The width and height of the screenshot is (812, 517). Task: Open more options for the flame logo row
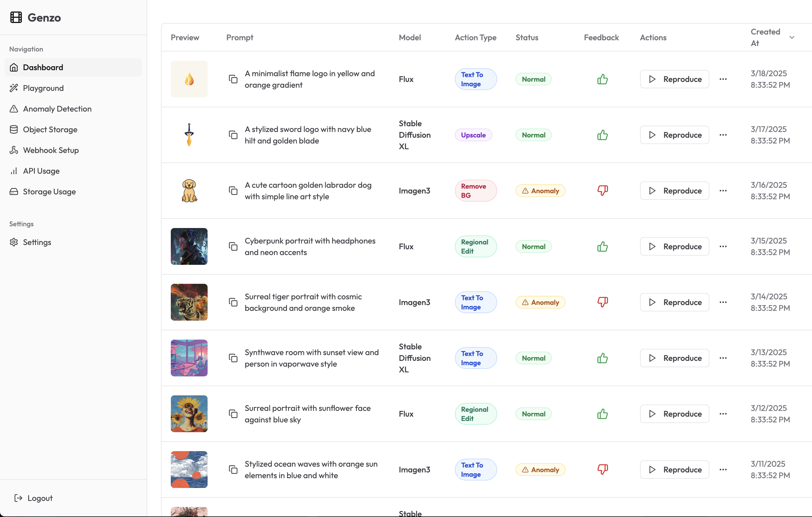tap(723, 79)
